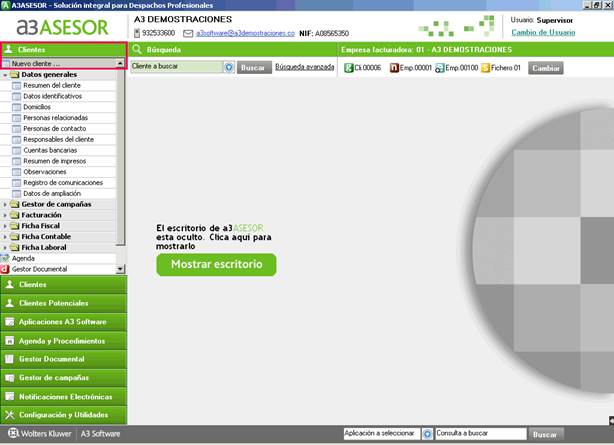Open Configuración y Utilidades menu section
The width and height of the screenshot is (614, 445).
click(x=63, y=415)
